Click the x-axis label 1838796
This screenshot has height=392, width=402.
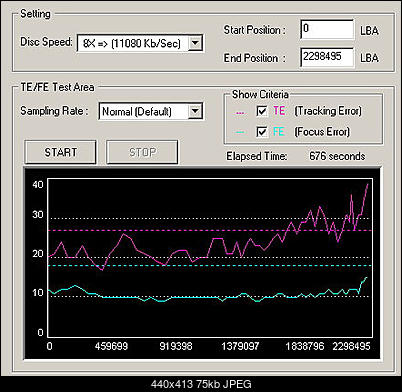[305, 346]
